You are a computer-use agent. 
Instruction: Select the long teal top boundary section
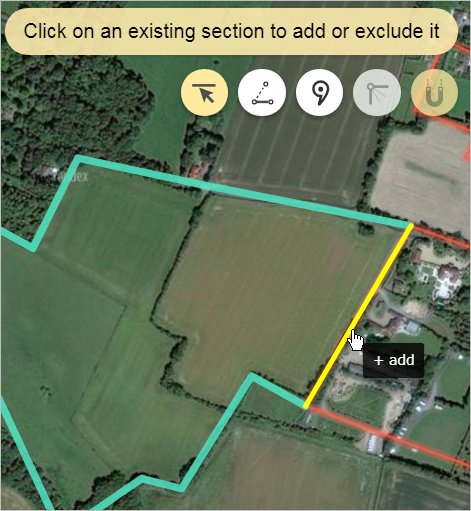(x=244, y=192)
